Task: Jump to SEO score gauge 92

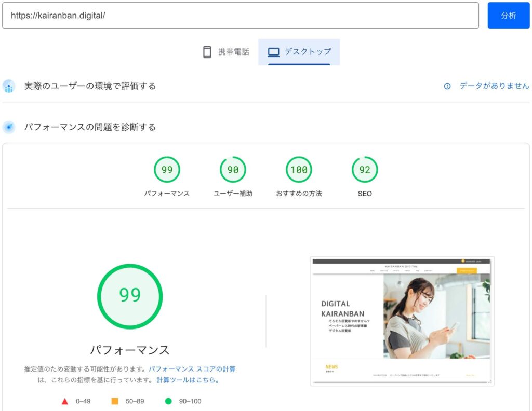Action: tap(365, 170)
